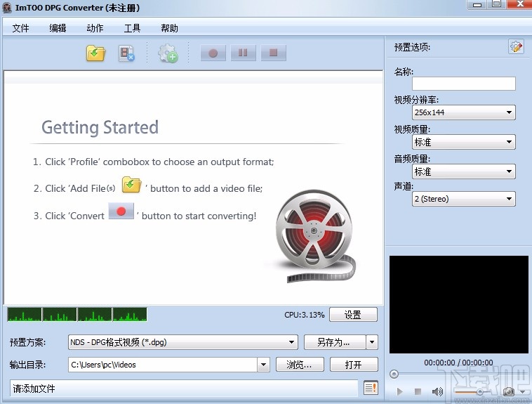Viewport: 532px width, 404px height.
Task: Mute the preview player volume speaker
Action: coord(437,391)
